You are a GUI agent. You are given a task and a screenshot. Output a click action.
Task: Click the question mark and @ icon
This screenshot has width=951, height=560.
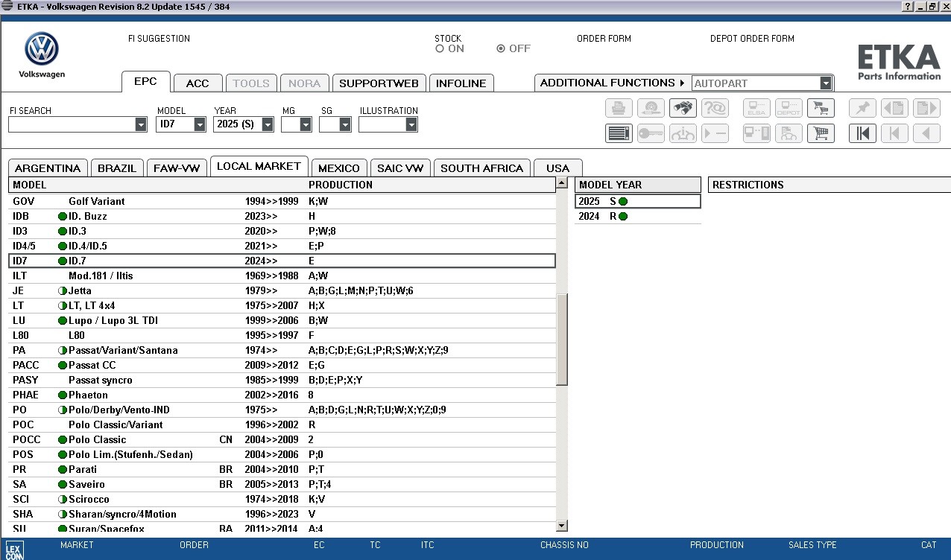coord(715,109)
